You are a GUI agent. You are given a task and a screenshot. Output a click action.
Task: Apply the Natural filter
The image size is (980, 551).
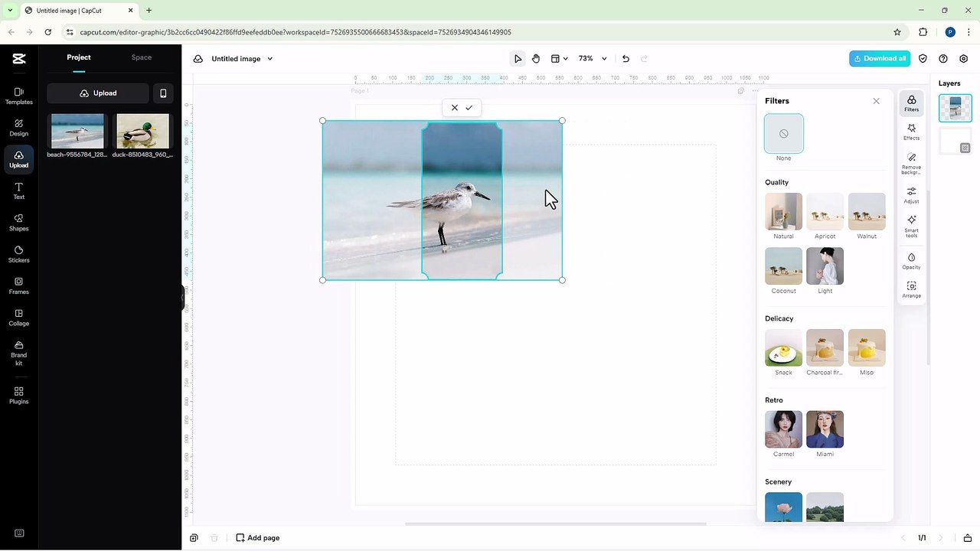pyautogui.click(x=784, y=212)
